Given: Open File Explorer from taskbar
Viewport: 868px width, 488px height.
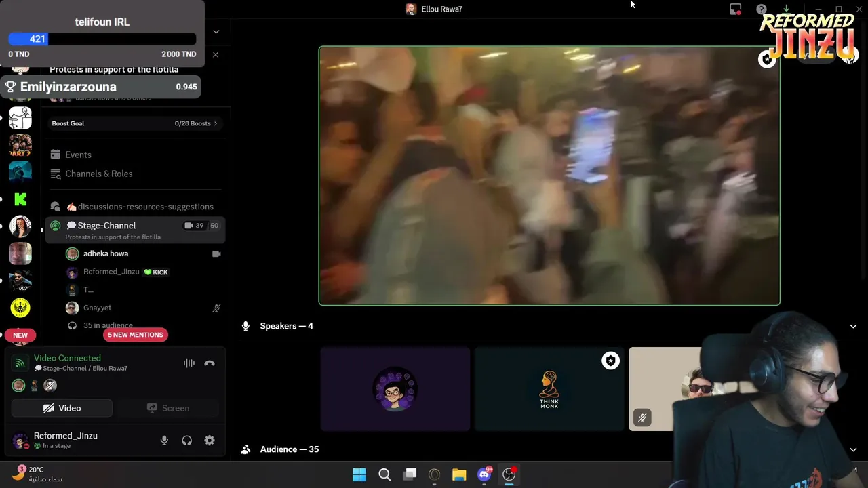Looking at the screenshot, I should point(459,474).
